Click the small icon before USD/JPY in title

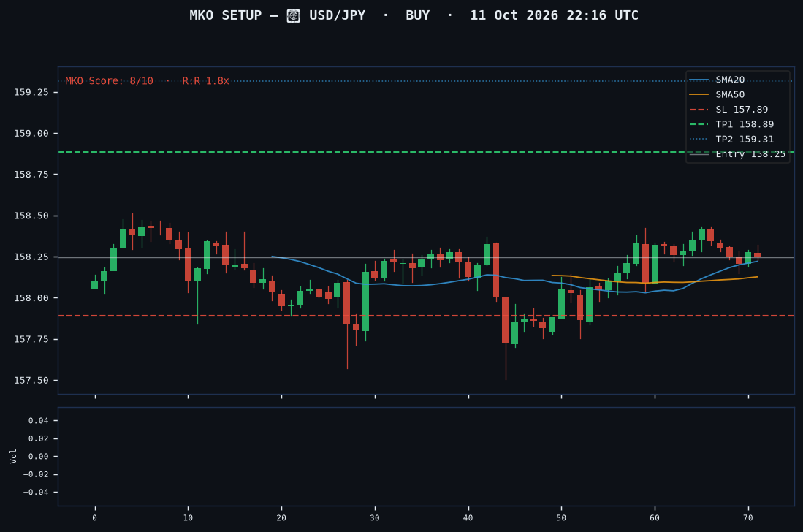coord(293,16)
